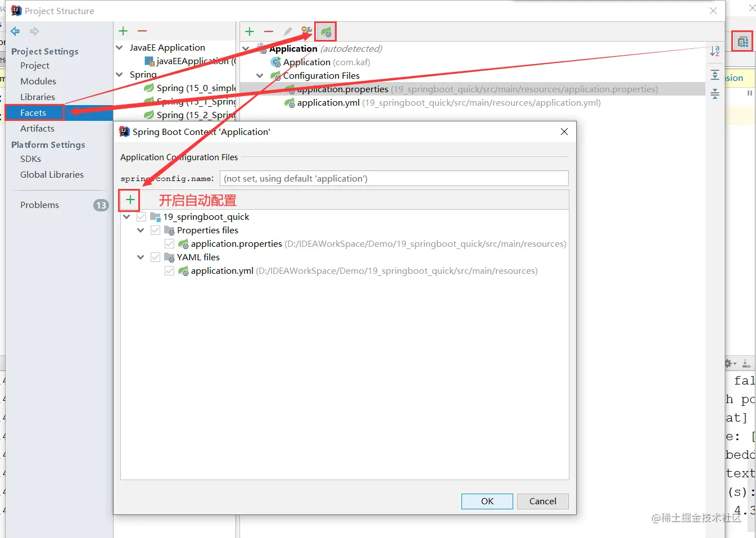Open the SDKs settings page
This screenshot has height=538, width=756.
[30, 159]
